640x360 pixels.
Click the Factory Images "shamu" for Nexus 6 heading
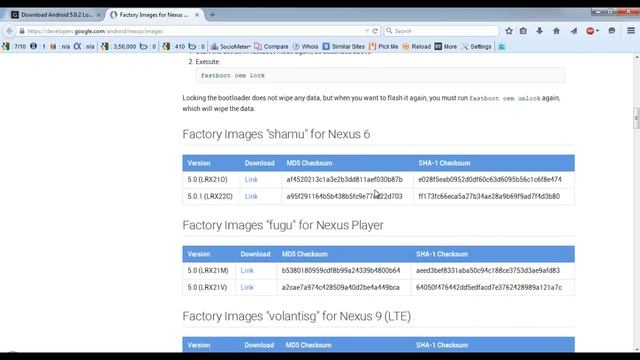(x=276, y=134)
